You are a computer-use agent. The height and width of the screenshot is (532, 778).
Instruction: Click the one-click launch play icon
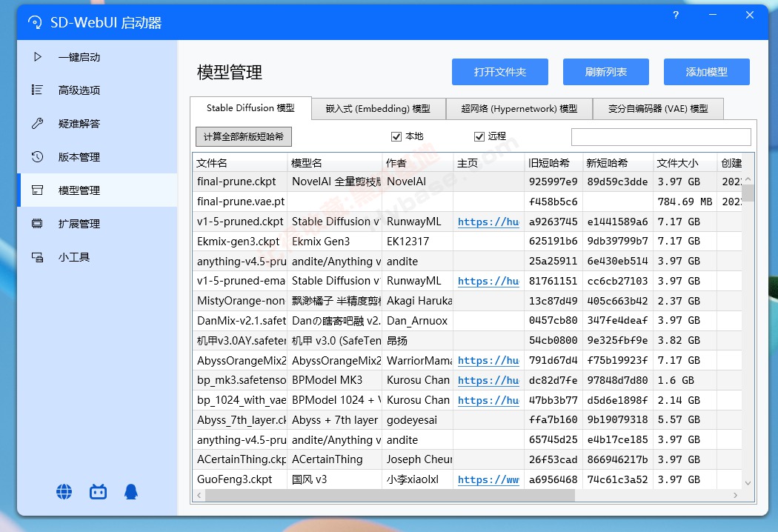(38, 57)
